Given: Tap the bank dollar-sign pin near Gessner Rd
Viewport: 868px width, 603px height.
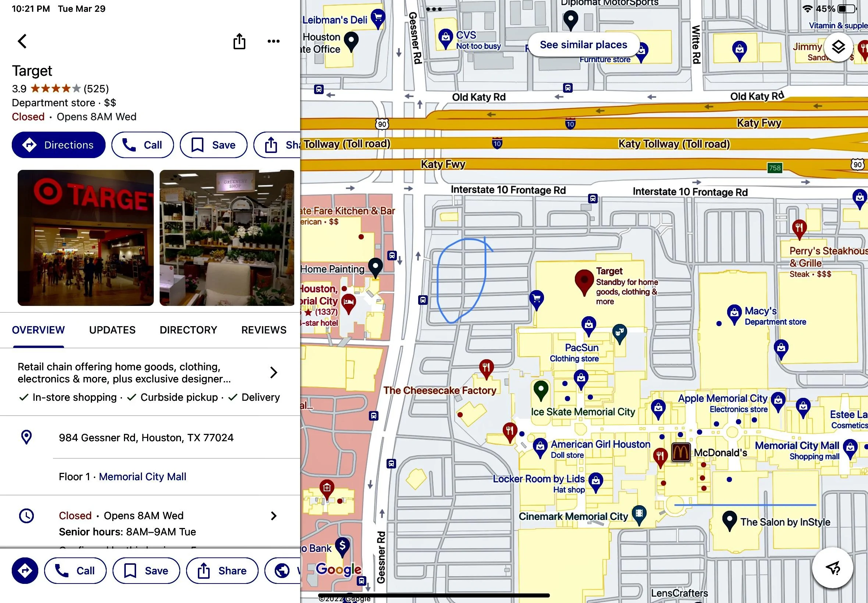Looking at the screenshot, I should click(x=342, y=547).
